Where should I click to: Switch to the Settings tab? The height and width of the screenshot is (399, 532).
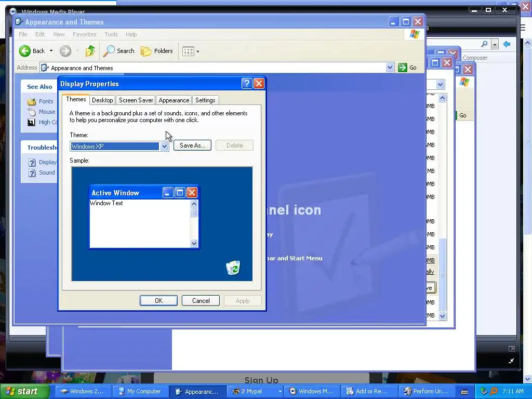[205, 100]
